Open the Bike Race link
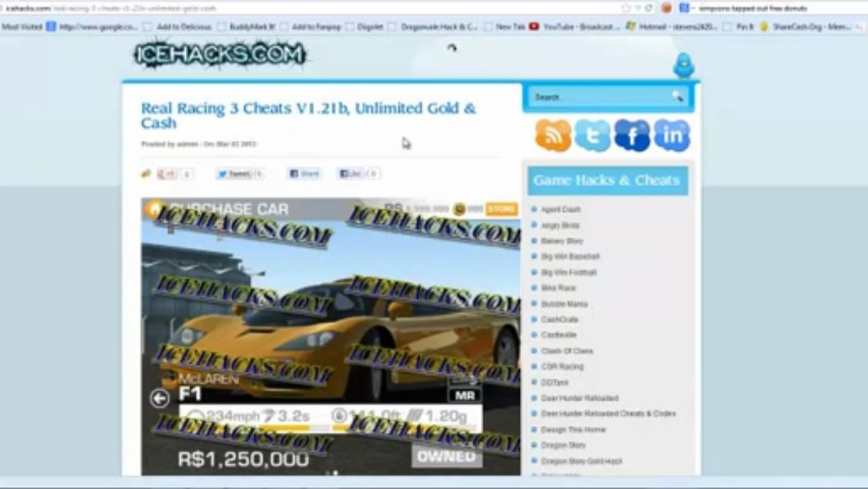The height and width of the screenshot is (489, 868). point(558,288)
